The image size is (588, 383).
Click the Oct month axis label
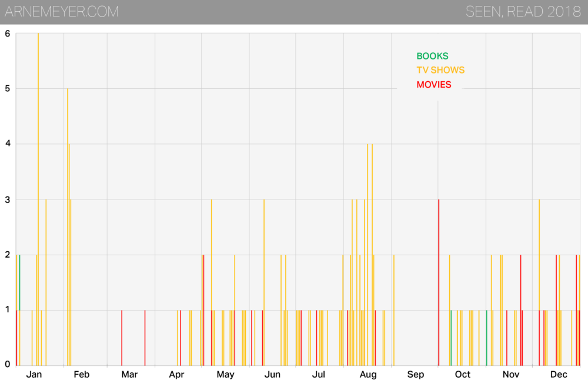tap(462, 374)
